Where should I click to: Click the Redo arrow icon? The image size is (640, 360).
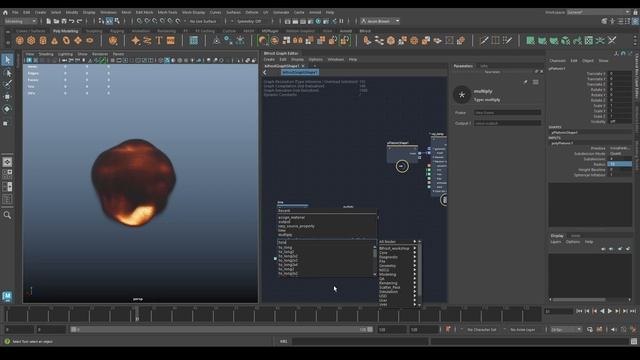point(80,21)
